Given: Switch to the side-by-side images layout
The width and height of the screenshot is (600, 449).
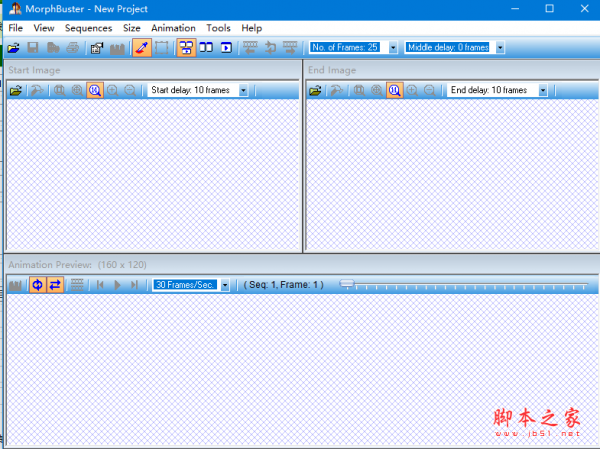Looking at the screenshot, I should 206,48.
